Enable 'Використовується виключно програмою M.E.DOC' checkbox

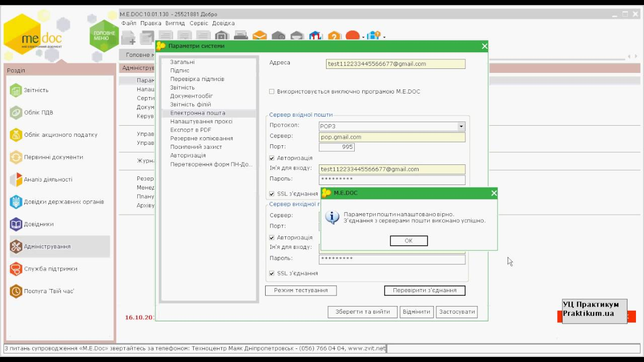tap(272, 92)
